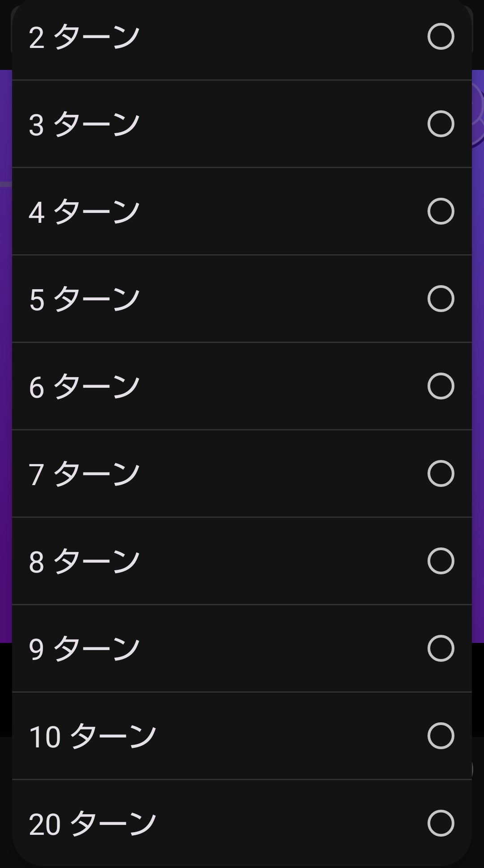Select the 10 ターン radio button
This screenshot has height=868, width=484.
[441, 736]
